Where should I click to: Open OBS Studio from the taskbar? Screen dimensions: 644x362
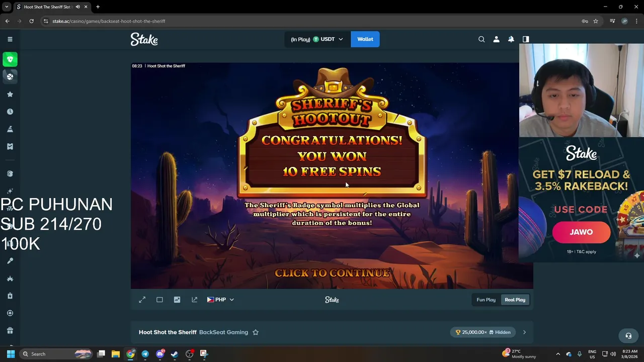tap(189, 354)
